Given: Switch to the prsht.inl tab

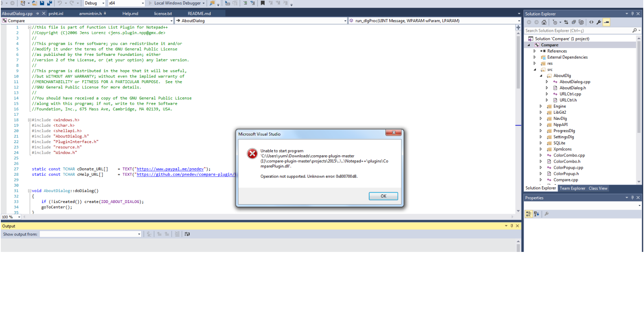Looking at the screenshot, I should tap(56, 13).
